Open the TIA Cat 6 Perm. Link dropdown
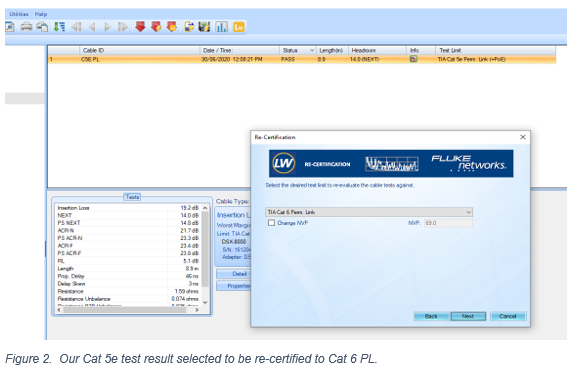This screenshot has height=371, width=576. click(x=368, y=212)
